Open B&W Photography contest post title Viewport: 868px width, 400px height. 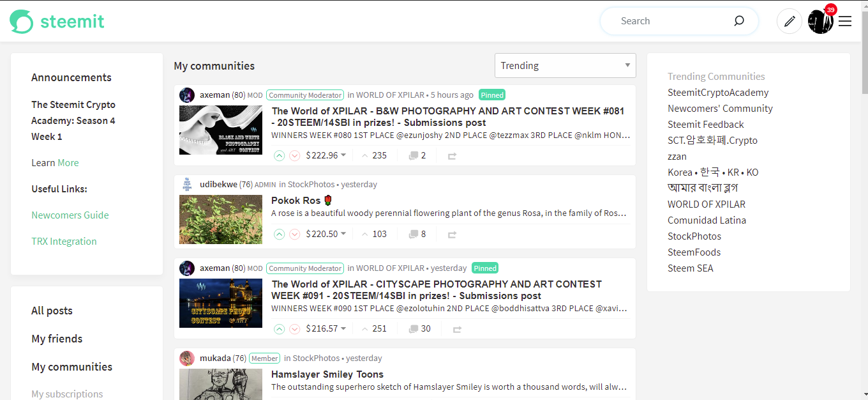[447, 117]
